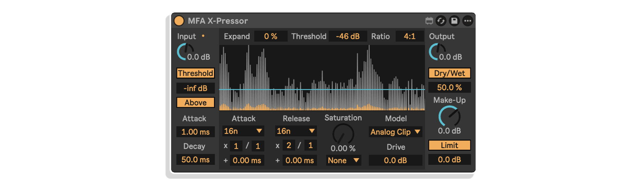
Task: Click the Input 0.0 dB value
Action: click(199, 57)
